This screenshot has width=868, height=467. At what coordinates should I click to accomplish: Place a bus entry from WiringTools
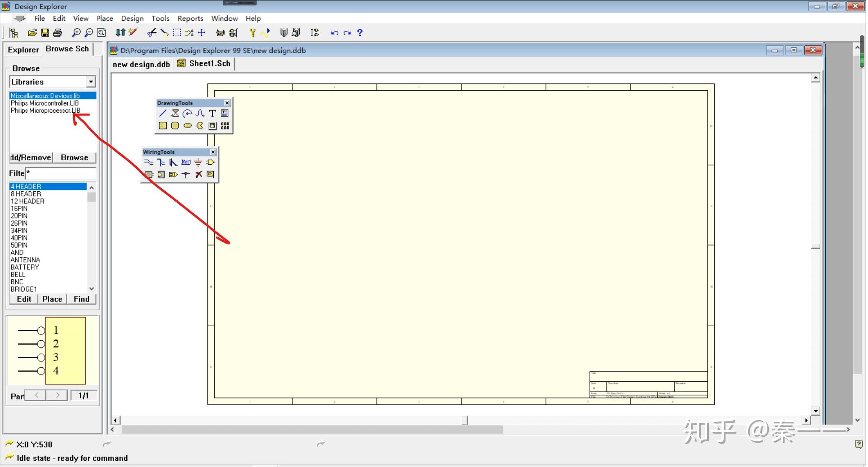173,162
